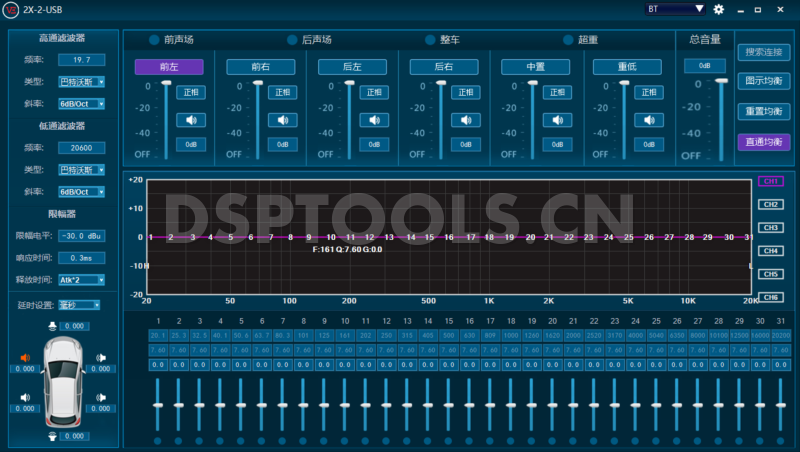
Task: Open low-pass filter 类型 巴特沃斯 dropdown
Action: point(82,170)
